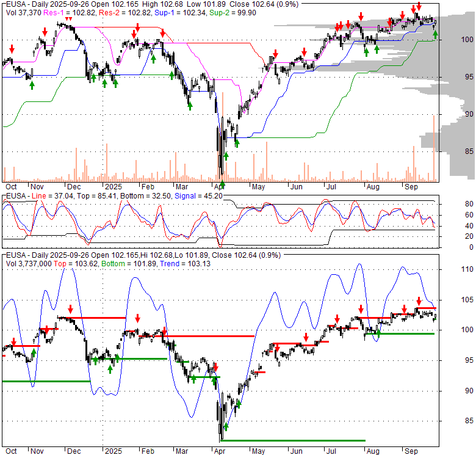476x455 pixels.
Task: Click the Open 102.165 value in upper header
Action: (x=114, y=4)
